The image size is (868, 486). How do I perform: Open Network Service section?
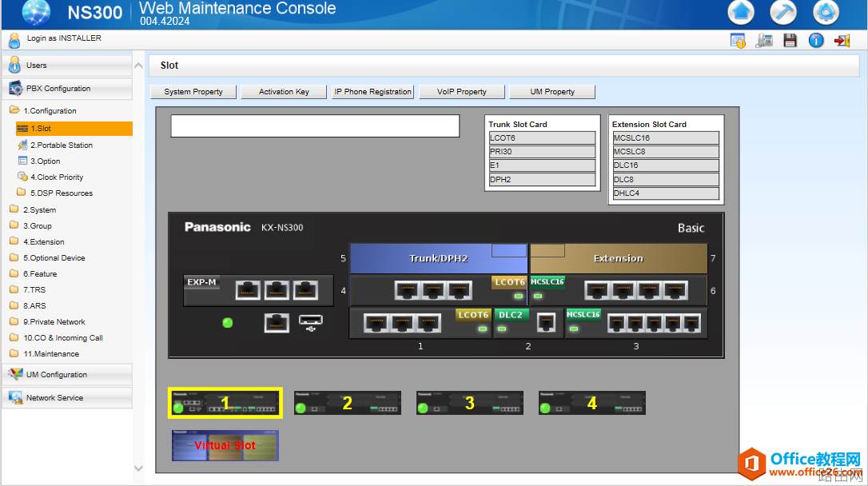pos(67,398)
